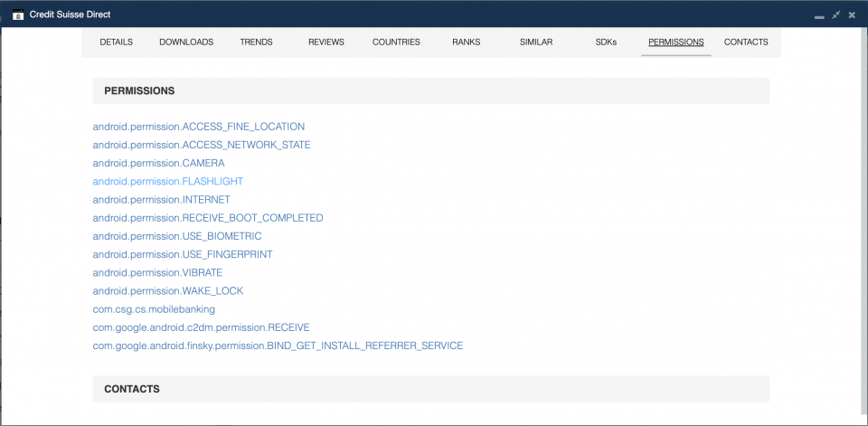Click the RECEIVE_BOOT_COMPLETED permission link
Screen dimensions: 868x426
[208, 218]
